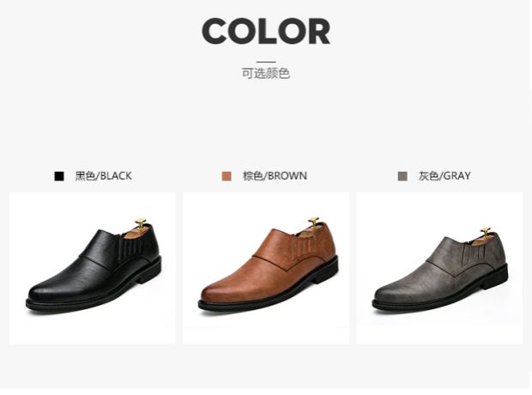
Task: Click the gold shoe tree knob on gray shoe
Action: tap(486, 231)
